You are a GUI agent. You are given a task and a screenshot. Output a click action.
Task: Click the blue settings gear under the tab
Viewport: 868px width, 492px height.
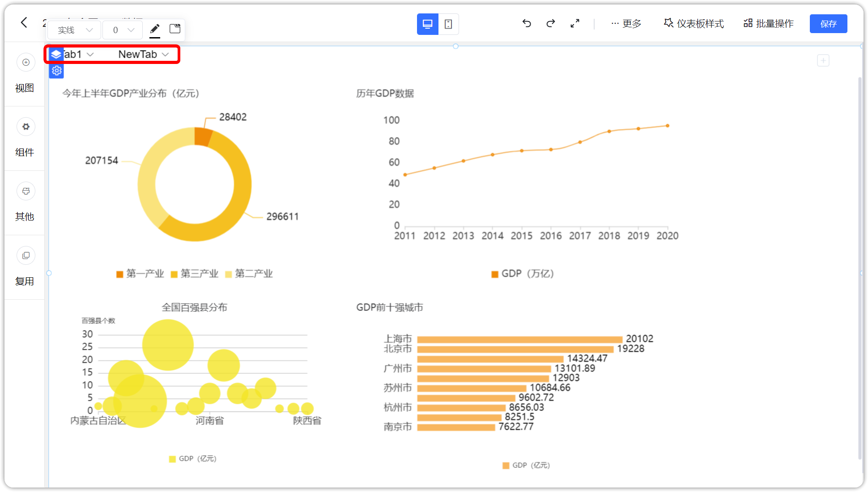[56, 70]
